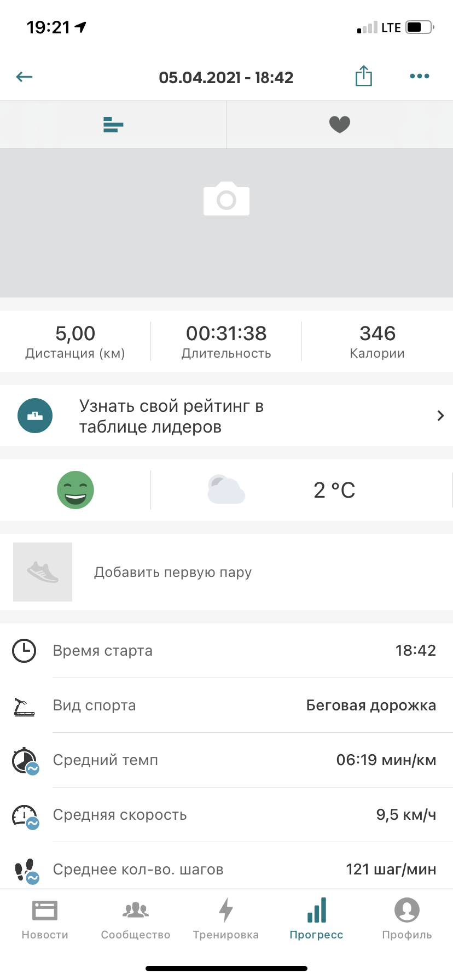Image resolution: width=453 pixels, height=980 pixels.
Task: Tap the clock icon beside Время старта
Action: 24,651
